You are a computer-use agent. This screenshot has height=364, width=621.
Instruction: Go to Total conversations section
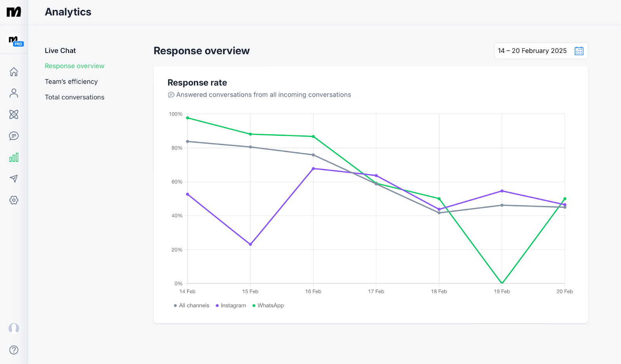(x=75, y=97)
